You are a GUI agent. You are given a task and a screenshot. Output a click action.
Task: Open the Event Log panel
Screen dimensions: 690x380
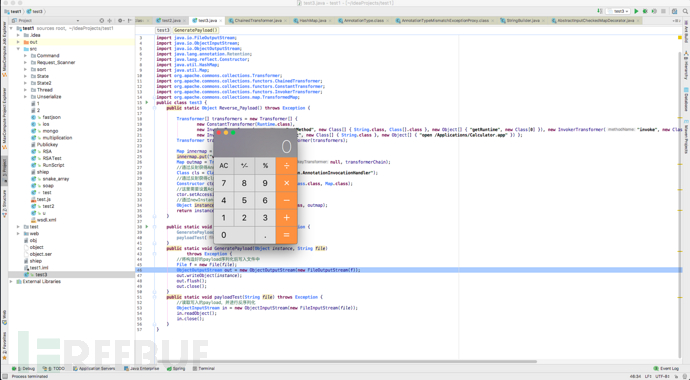tap(666, 369)
